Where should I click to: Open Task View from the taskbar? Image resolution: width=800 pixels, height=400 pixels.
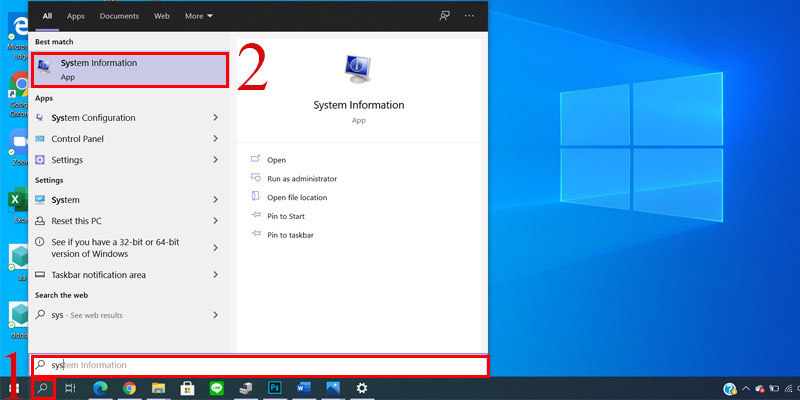point(70,389)
